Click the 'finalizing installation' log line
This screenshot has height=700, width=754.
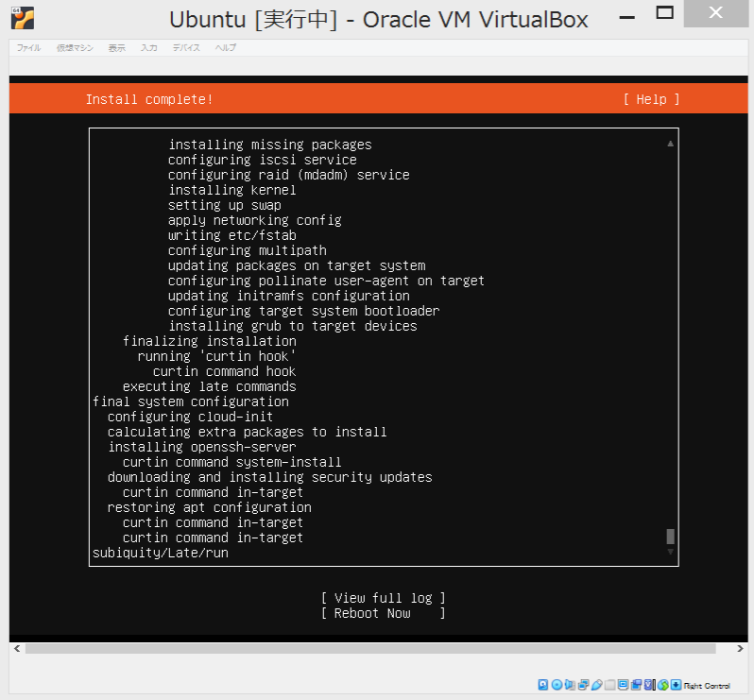209,341
